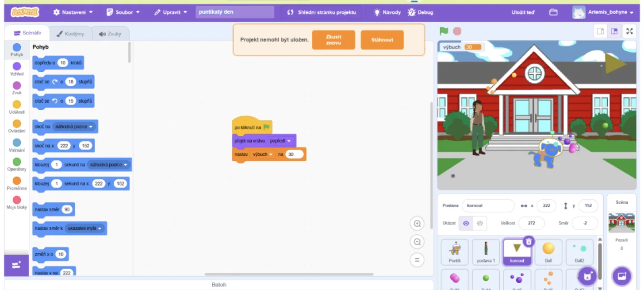Click the Stáhnout button
Image resolution: width=644 pixels, height=296 pixels.
coord(382,40)
